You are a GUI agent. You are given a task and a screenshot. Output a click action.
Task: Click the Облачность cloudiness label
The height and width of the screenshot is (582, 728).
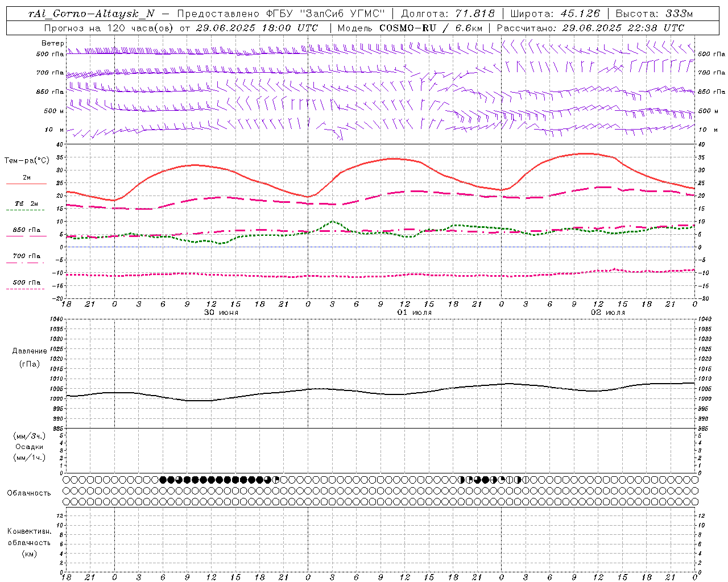pyautogui.click(x=29, y=493)
